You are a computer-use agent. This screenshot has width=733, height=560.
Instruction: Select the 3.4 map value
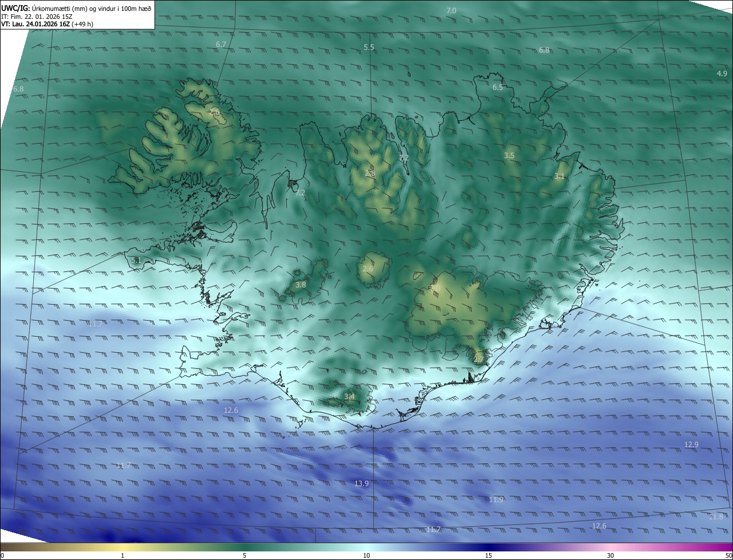(x=350, y=396)
